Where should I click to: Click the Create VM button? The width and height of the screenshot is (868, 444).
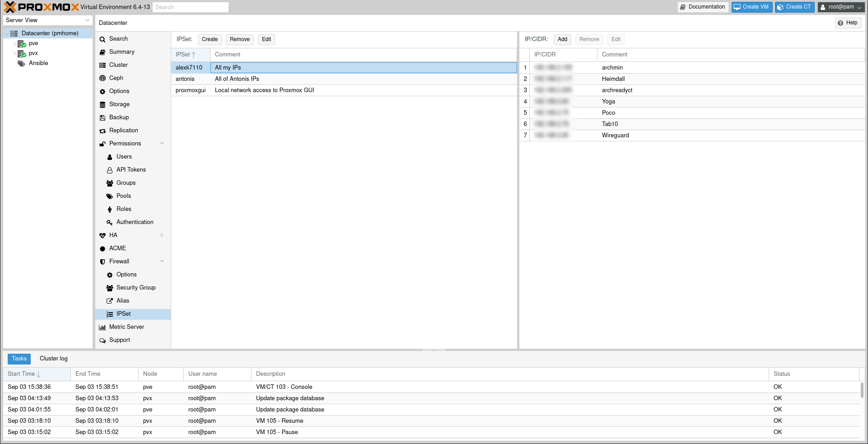tap(751, 7)
